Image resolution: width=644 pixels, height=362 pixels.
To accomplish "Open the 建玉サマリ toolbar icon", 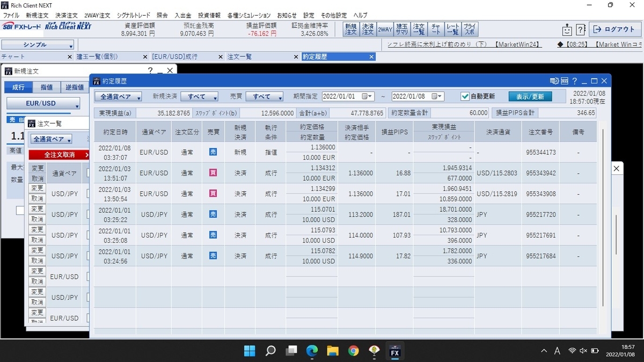I will [401, 29].
